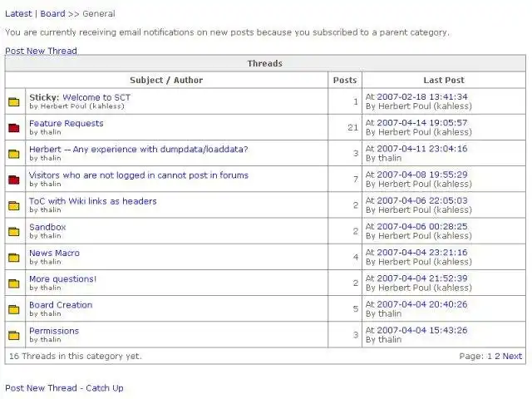Viewport: 532px width, 399px height.
Task: Click the post count 5 in Board Creation row
Action: click(x=356, y=309)
